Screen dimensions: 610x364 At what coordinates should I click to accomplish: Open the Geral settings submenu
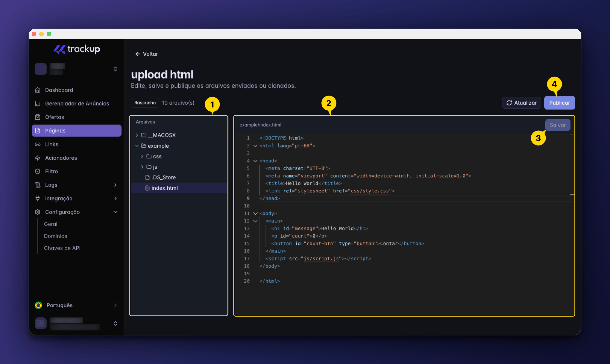click(x=51, y=224)
